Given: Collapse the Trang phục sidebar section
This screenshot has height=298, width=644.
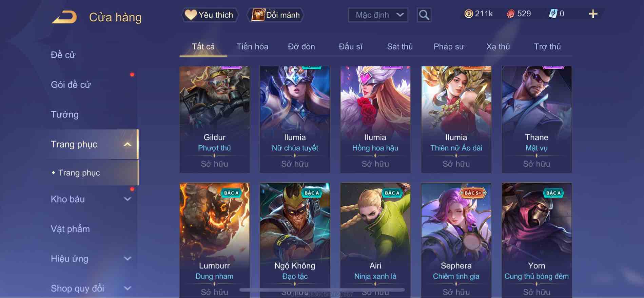Looking at the screenshot, I should pyautogui.click(x=128, y=144).
